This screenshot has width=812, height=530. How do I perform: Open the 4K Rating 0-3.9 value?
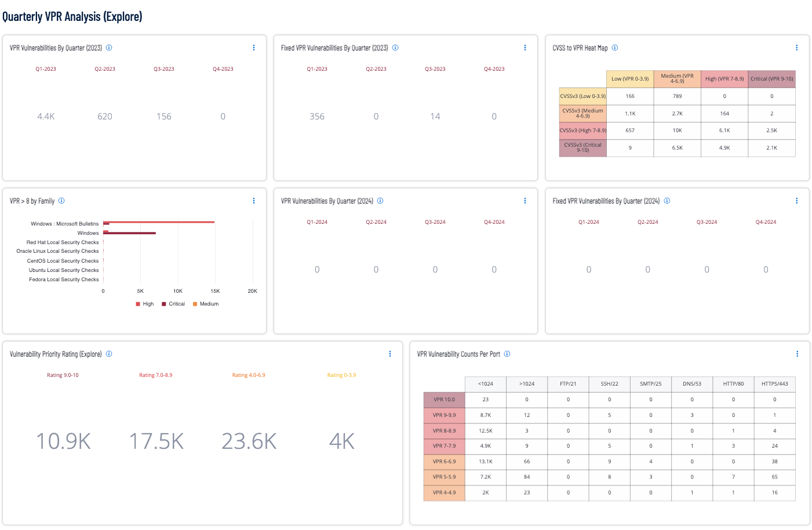(x=342, y=441)
